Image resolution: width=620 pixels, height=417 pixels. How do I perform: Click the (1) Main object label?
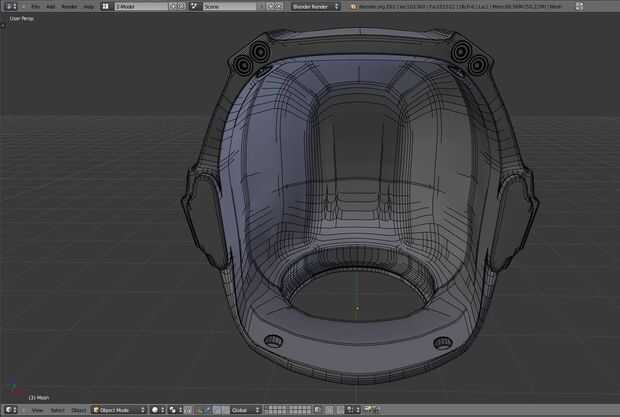[x=39, y=397]
